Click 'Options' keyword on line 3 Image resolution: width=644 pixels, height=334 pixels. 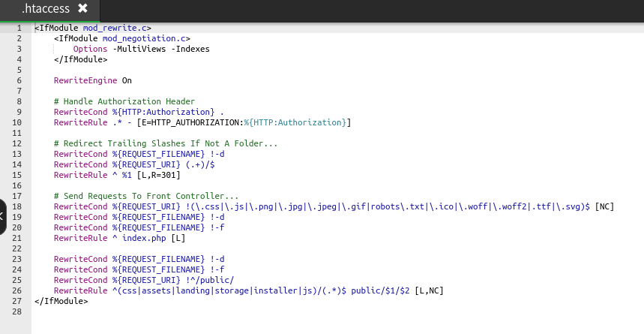(91, 49)
